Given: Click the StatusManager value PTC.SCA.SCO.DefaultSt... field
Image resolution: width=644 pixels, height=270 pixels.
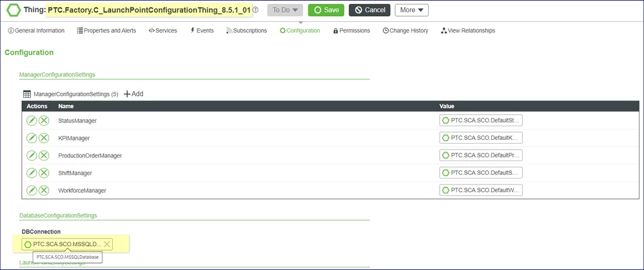Looking at the screenshot, I should pos(480,121).
